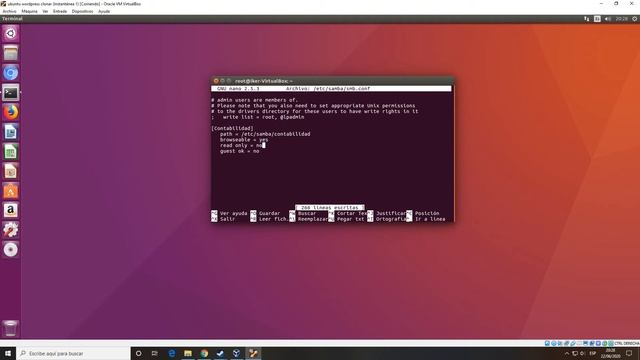Click the Salir shortcut in nano
The height and width of the screenshot is (360, 640).
pyautogui.click(x=223, y=219)
